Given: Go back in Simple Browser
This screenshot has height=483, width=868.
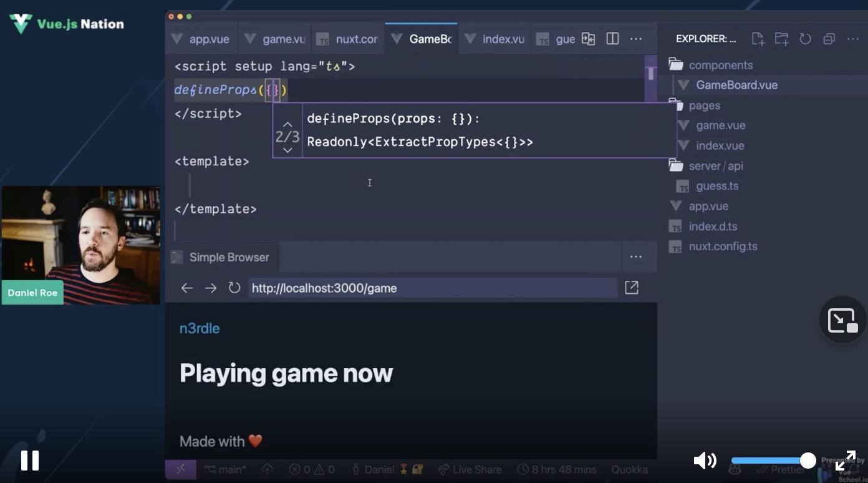Looking at the screenshot, I should pyautogui.click(x=186, y=288).
